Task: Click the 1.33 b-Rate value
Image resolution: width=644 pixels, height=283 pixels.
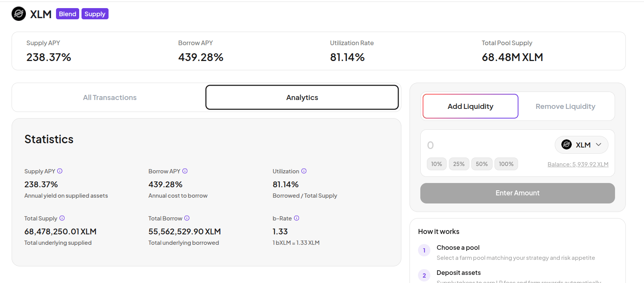Action: pos(280,232)
